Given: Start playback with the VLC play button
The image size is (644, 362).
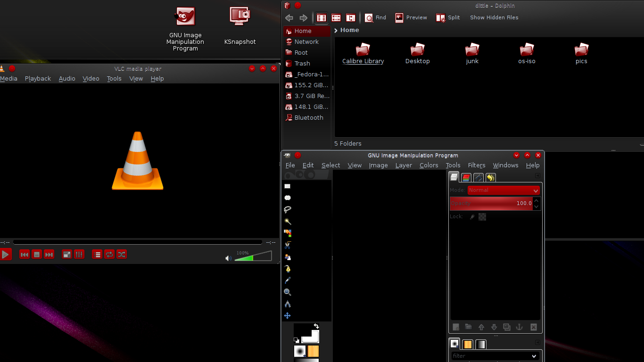Looking at the screenshot, I should tap(6, 255).
